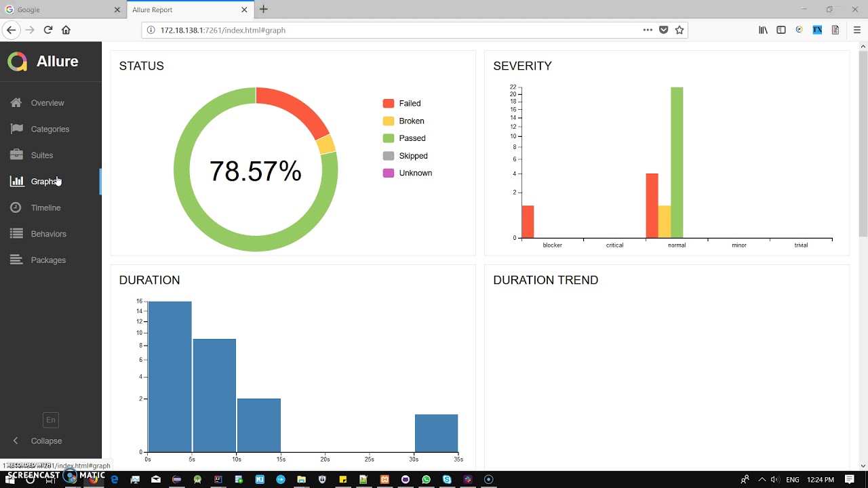The height and width of the screenshot is (488, 868).
Task: Collapse the Allure sidebar
Action: click(x=39, y=441)
